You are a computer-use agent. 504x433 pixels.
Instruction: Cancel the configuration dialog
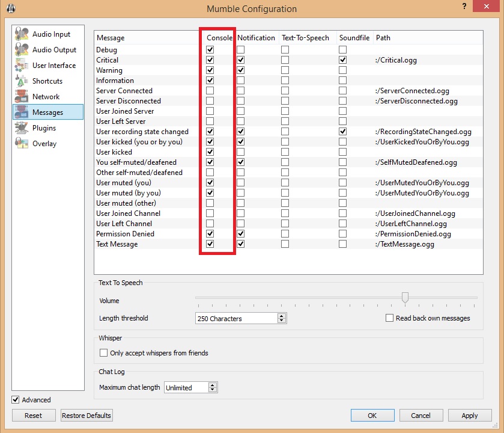421,416
